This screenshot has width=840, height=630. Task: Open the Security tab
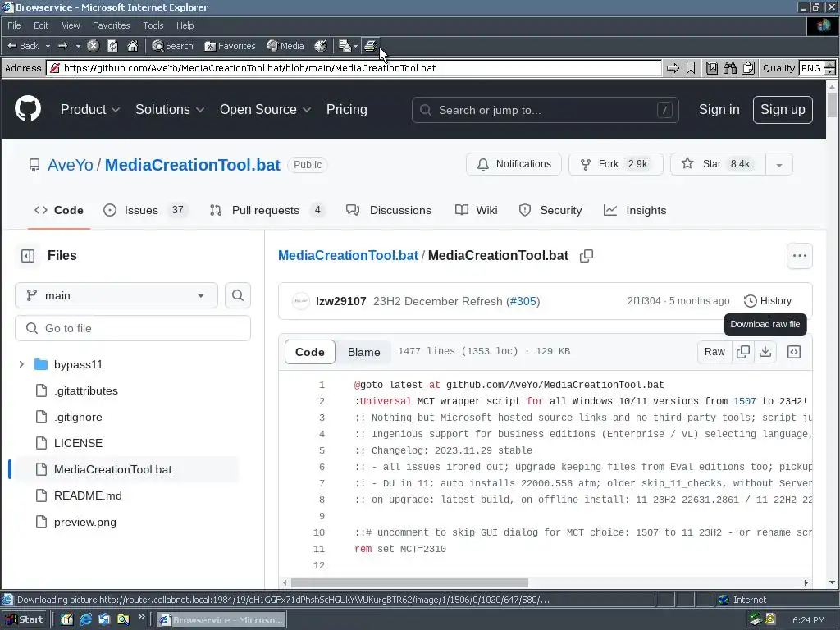point(550,210)
